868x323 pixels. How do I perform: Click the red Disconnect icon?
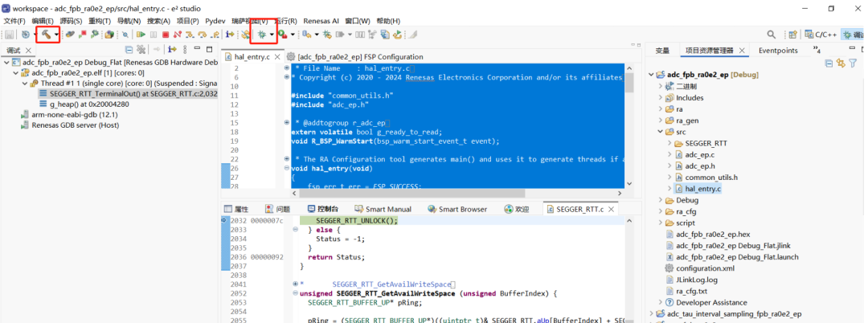click(x=177, y=35)
